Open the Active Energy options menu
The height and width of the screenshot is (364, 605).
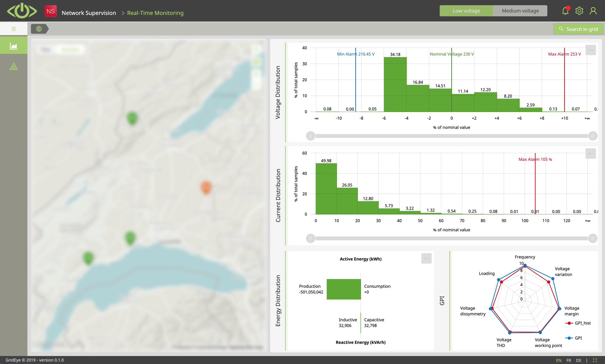click(426, 258)
